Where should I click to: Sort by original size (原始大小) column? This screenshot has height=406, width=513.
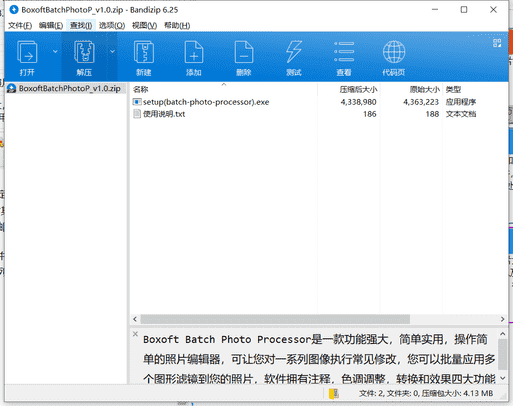(x=425, y=89)
